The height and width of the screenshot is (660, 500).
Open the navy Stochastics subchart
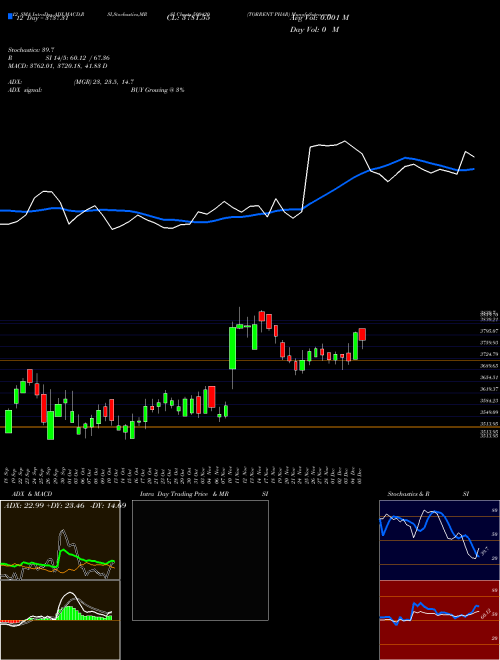(x=439, y=540)
